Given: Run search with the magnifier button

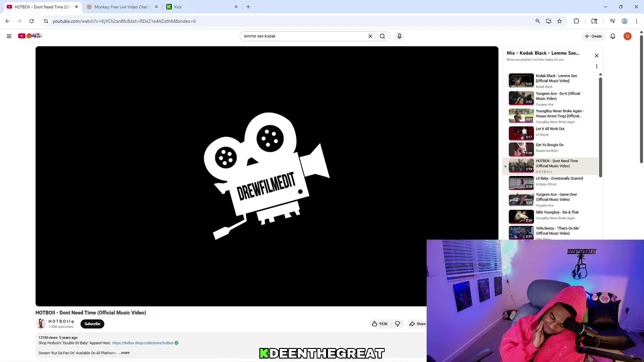Looking at the screenshot, I should pos(382,36).
